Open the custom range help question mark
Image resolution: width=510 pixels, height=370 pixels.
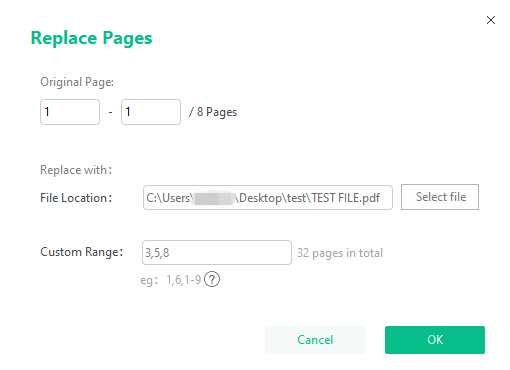pyautogui.click(x=212, y=279)
